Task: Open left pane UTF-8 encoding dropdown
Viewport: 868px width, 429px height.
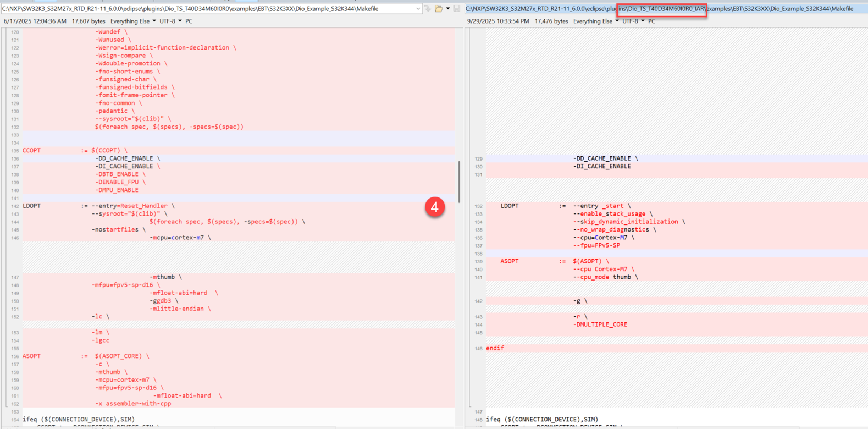Action: pos(170,21)
